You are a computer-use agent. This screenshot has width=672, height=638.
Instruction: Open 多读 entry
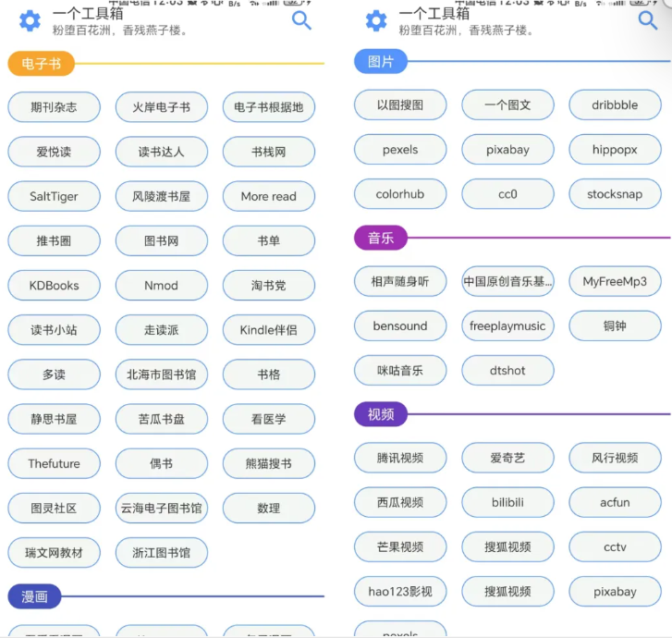tap(54, 374)
